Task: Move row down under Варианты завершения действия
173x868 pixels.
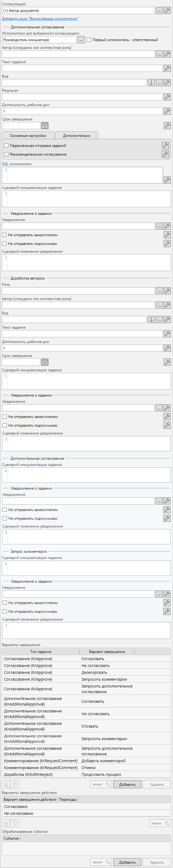Action: click(15, 823)
